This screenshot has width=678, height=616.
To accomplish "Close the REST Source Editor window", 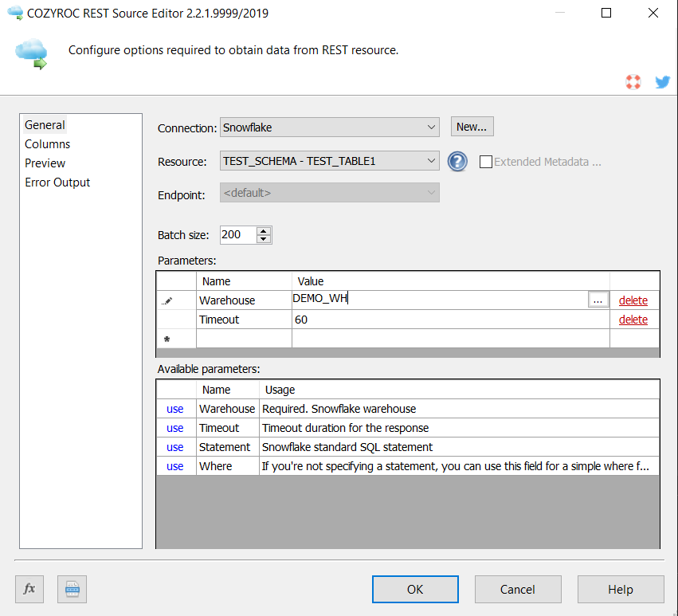I will pos(653,13).
